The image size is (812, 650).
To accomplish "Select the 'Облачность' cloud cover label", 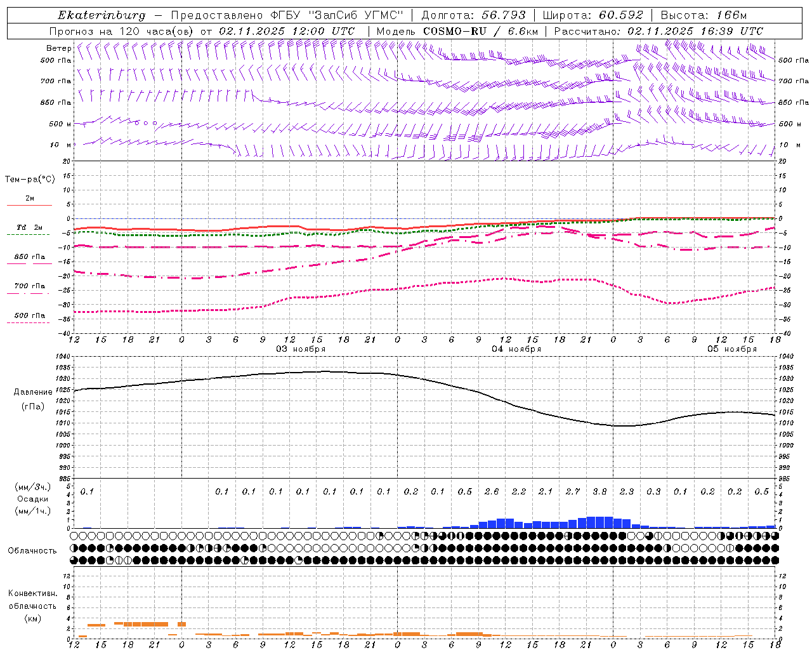I will [x=32, y=551].
